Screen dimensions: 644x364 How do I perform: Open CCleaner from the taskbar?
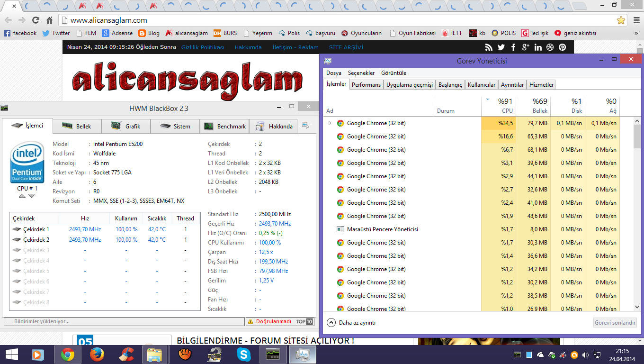(x=126, y=355)
